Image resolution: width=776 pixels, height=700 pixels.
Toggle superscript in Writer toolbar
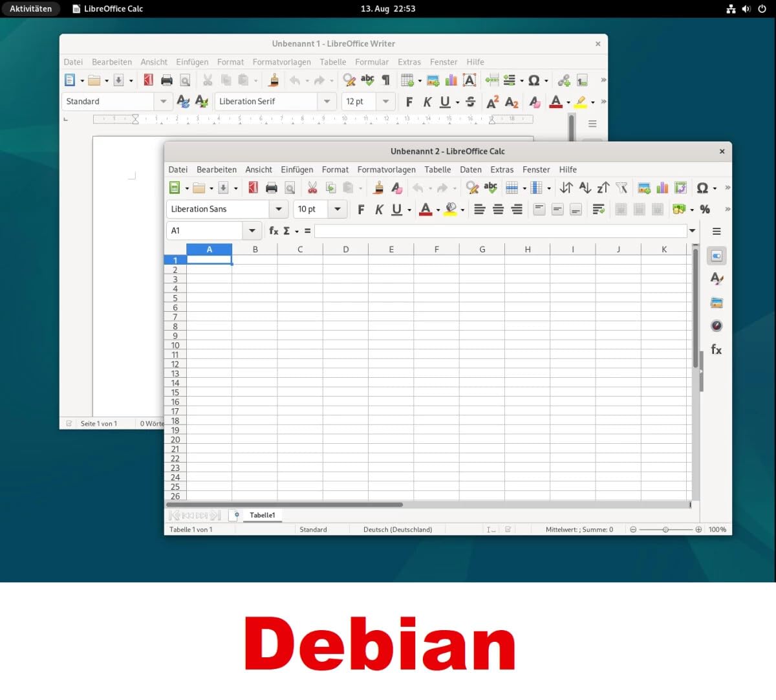[493, 102]
